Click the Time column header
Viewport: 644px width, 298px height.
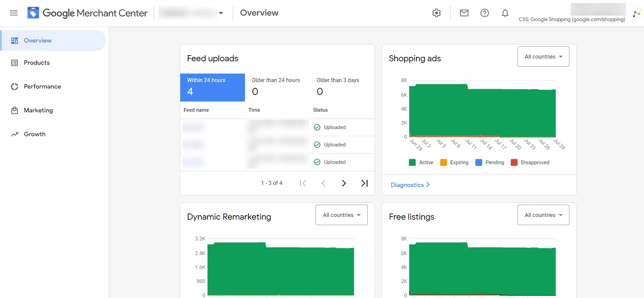tap(254, 110)
